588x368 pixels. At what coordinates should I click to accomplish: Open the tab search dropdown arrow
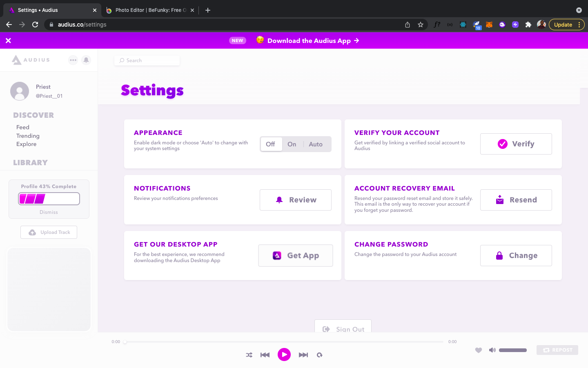[x=579, y=10]
